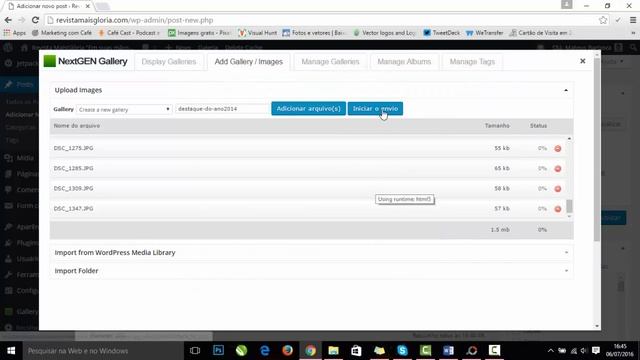The height and width of the screenshot is (360, 640).
Task: Close the NextGEN Gallery dialog
Action: 582,61
